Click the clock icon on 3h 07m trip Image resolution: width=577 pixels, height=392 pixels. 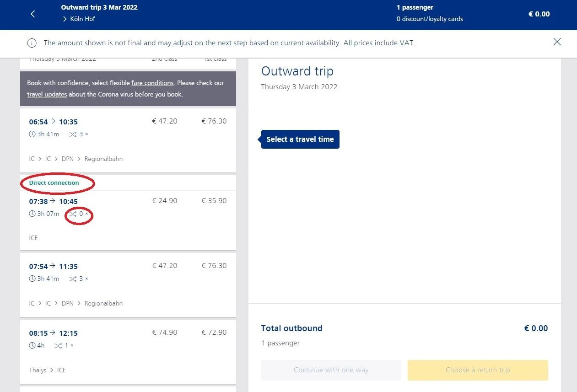[x=32, y=214]
